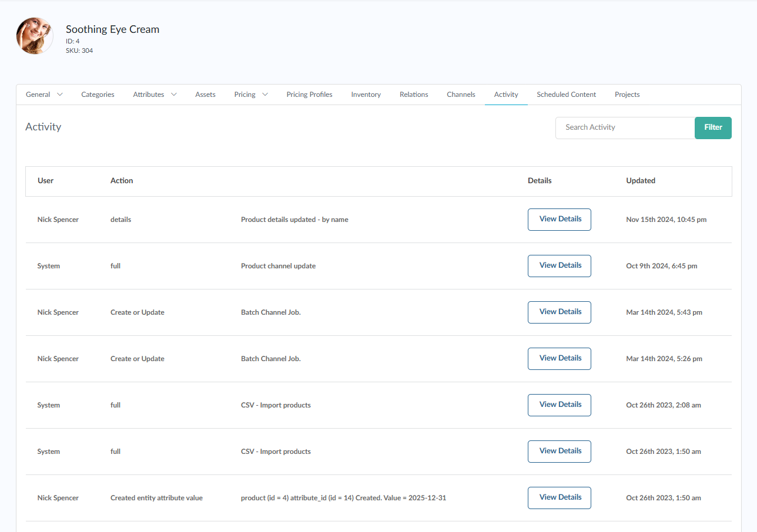Select the Inventory tab
Viewport: 757px width, 532px height.
click(366, 95)
